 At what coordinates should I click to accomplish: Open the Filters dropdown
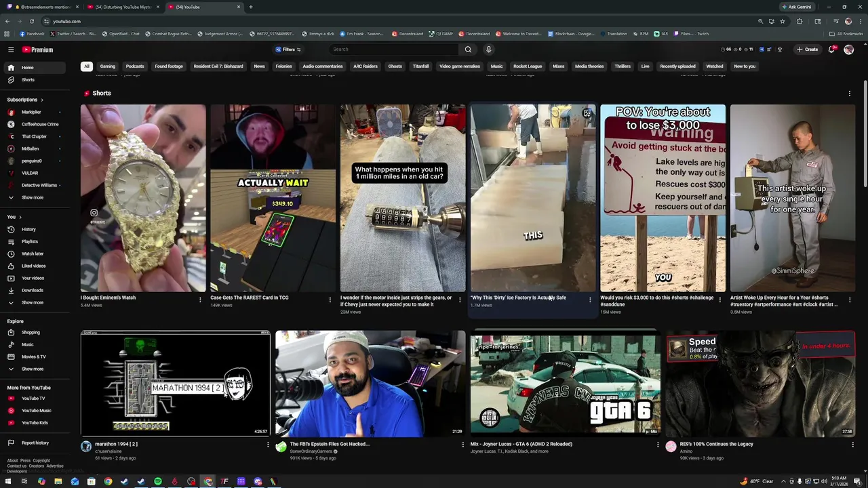click(x=288, y=49)
